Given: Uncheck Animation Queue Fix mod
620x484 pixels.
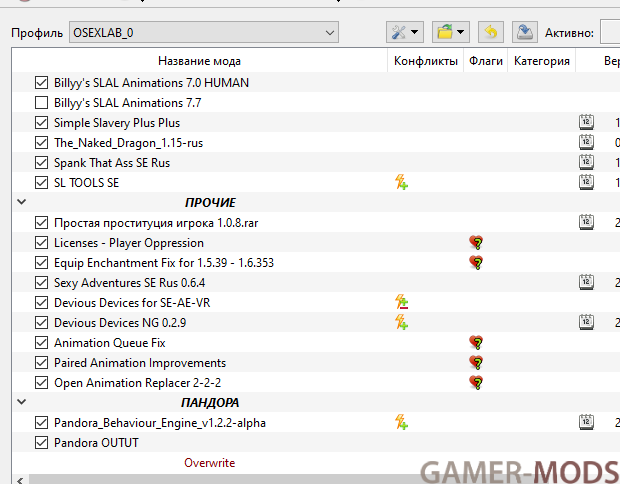Looking at the screenshot, I should coord(41,343).
